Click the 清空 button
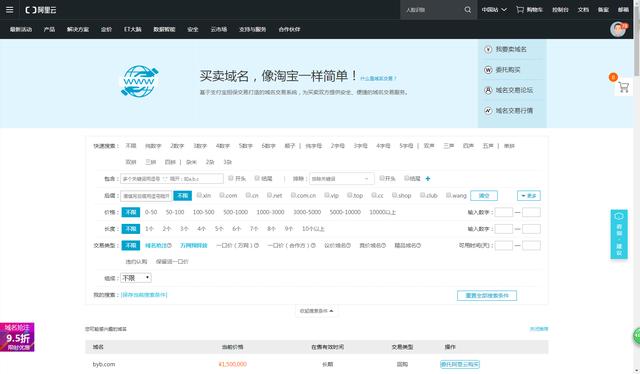640x374 pixels. pyautogui.click(x=484, y=196)
